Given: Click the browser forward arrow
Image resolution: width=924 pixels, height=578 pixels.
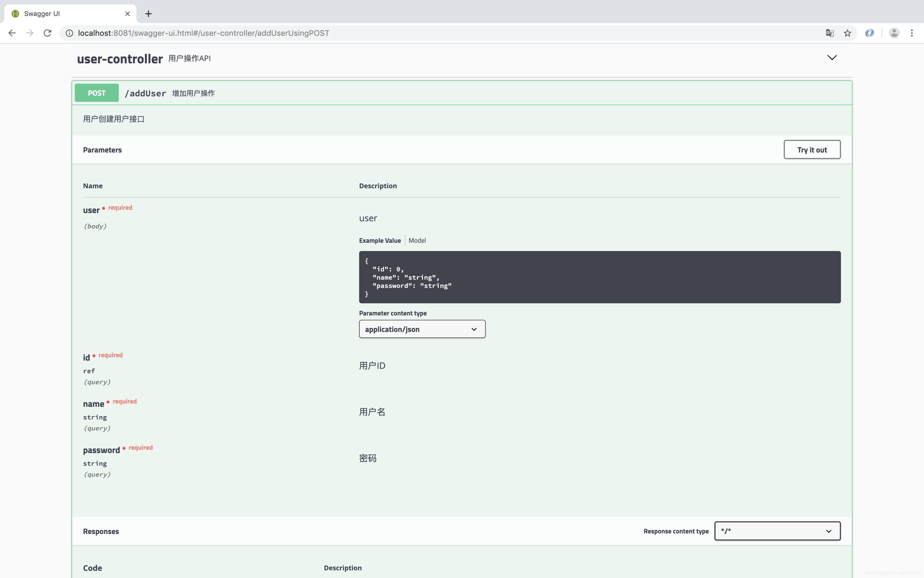Looking at the screenshot, I should (x=30, y=33).
